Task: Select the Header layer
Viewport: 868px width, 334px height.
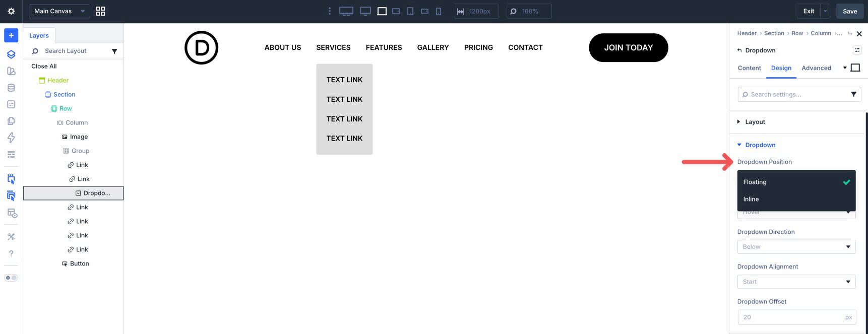Action: (x=57, y=80)
